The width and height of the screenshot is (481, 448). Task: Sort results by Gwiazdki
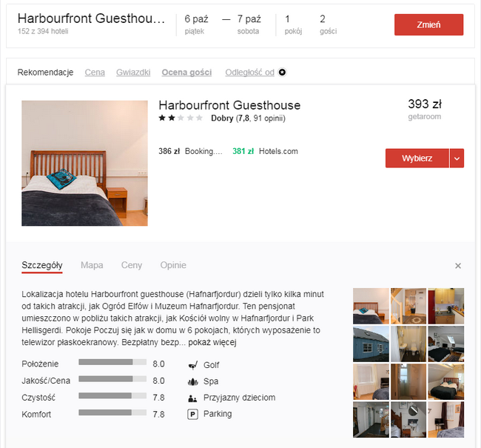[133, 73]
